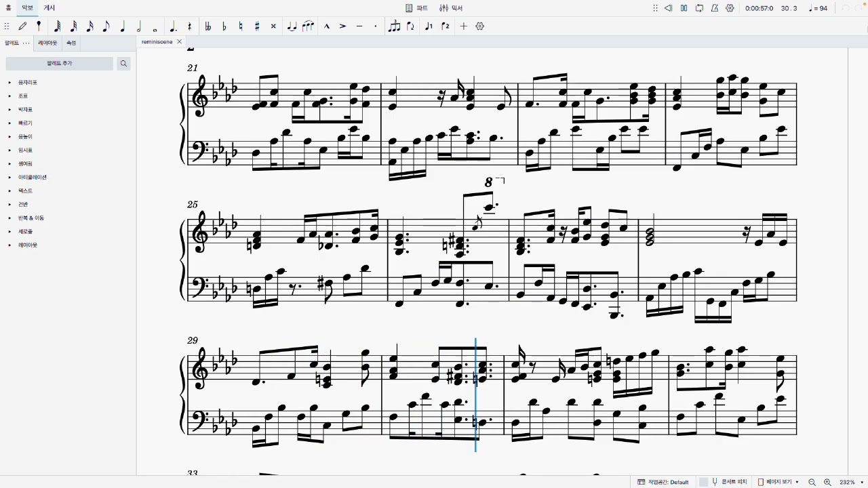Viewport: 868px width, 488px height.
Task: Pause the playback
Action: (684, 8)
